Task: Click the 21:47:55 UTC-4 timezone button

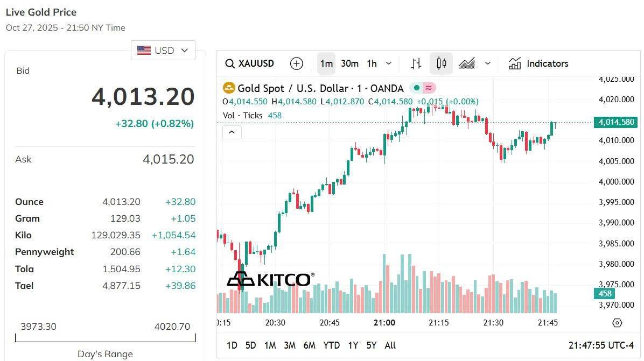Action: pyautogui.click(x=601, y=345)
